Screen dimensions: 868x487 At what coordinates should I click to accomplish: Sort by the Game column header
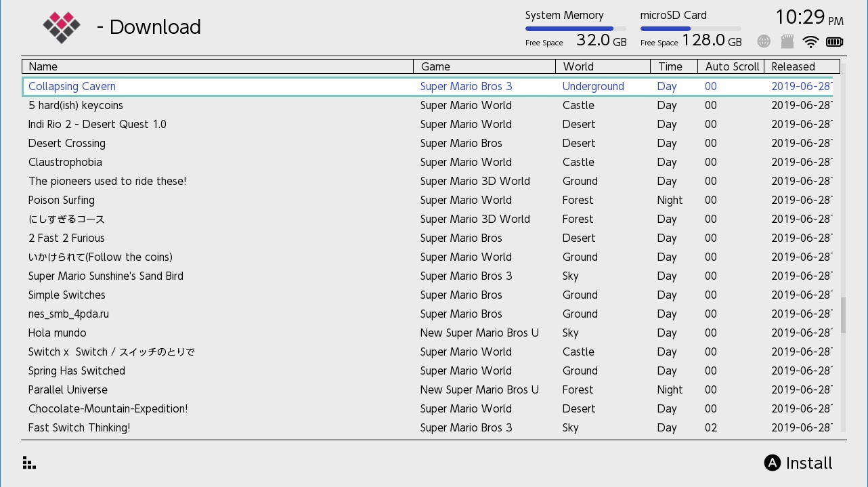pyautogui.click(x=485, y=66)
